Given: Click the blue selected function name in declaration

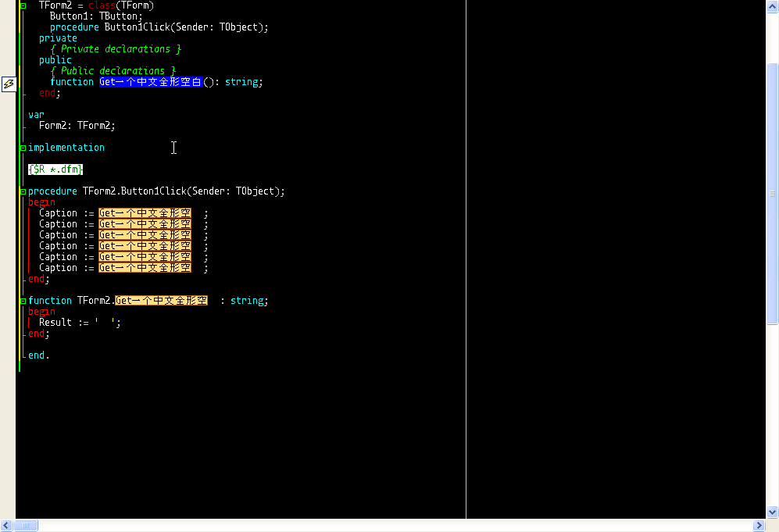Looking at the screenshot, I should [150, 82].
